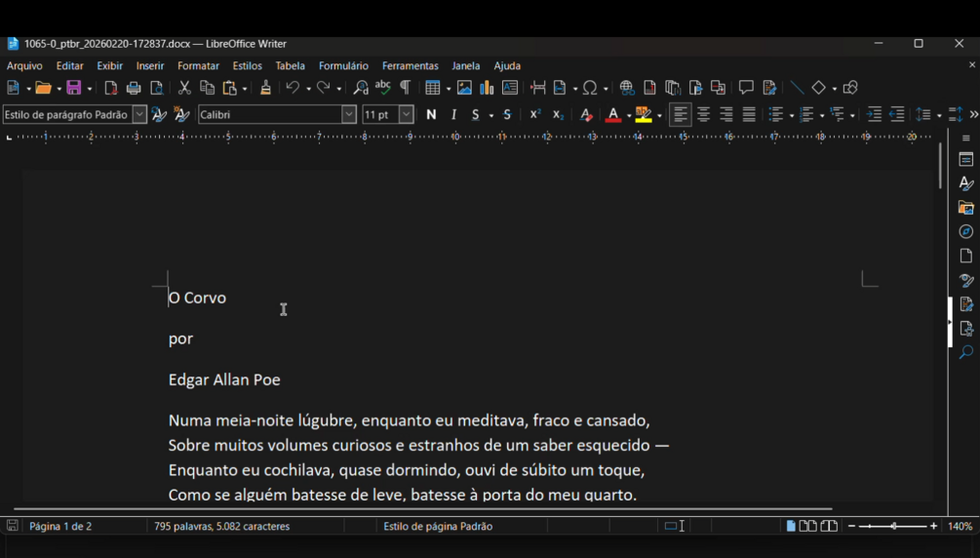Viewport: 980px width, 558px height.
Task: Toggle strikethrough formatting
Action: pyautogui.click(x=507, y=114)
